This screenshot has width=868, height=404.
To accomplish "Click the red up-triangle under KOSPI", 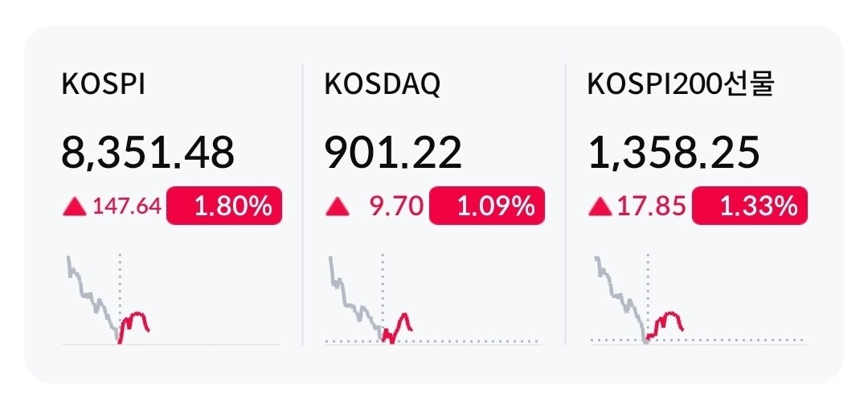I will coord(75,207).
